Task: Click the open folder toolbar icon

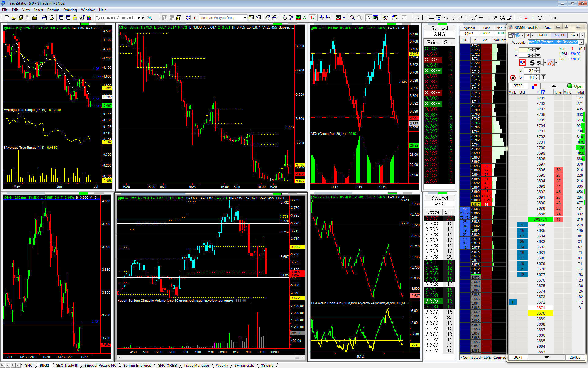Action: (x=14, y=18)
